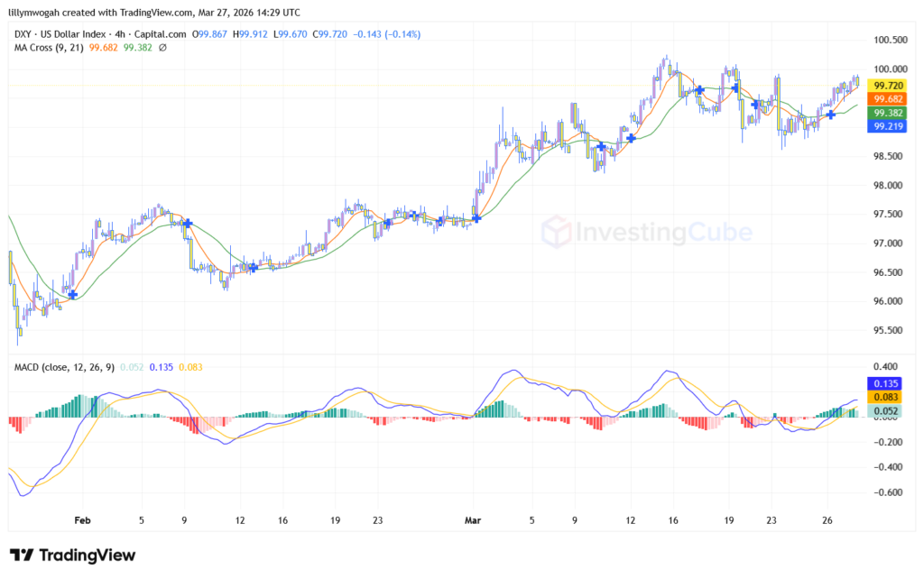Click the TradingView logo at bottom left
The height and width of the screenshot is (579, 924).
coord(72,556)
